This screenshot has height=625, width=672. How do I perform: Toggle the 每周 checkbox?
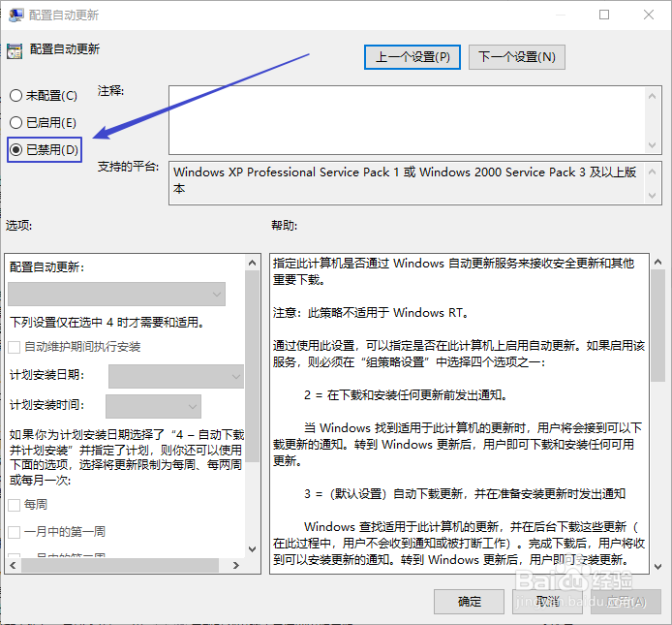click(15, 505)
